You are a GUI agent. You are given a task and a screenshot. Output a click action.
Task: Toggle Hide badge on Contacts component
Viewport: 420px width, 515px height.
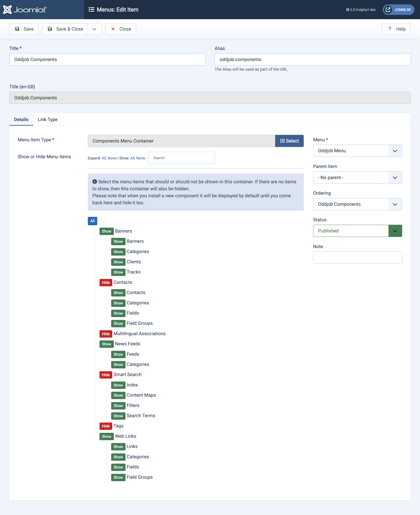point(106,282)
